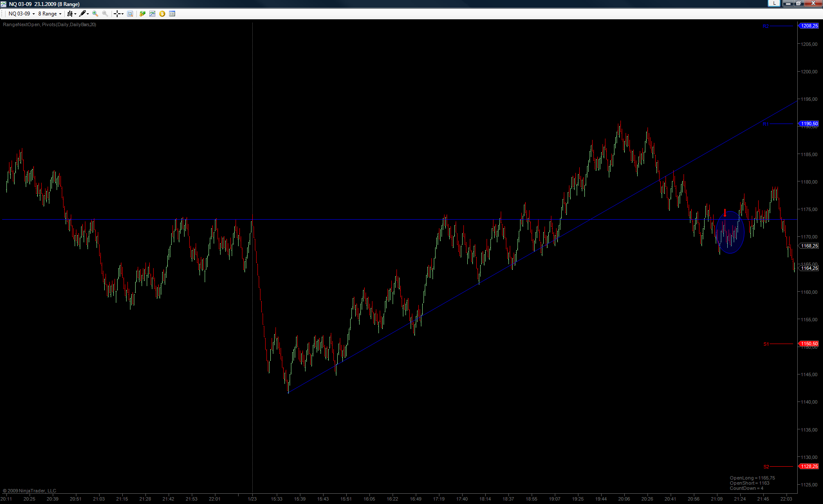Click the R1 pivot label text
Image resolution: width=823 pixels, height=504 pixels.
pos(766,124)
